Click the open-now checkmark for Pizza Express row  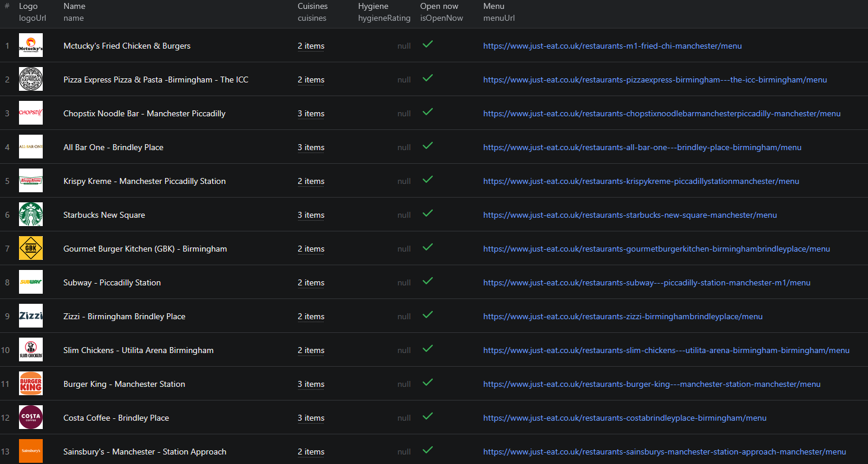click(x=427, y=78)
